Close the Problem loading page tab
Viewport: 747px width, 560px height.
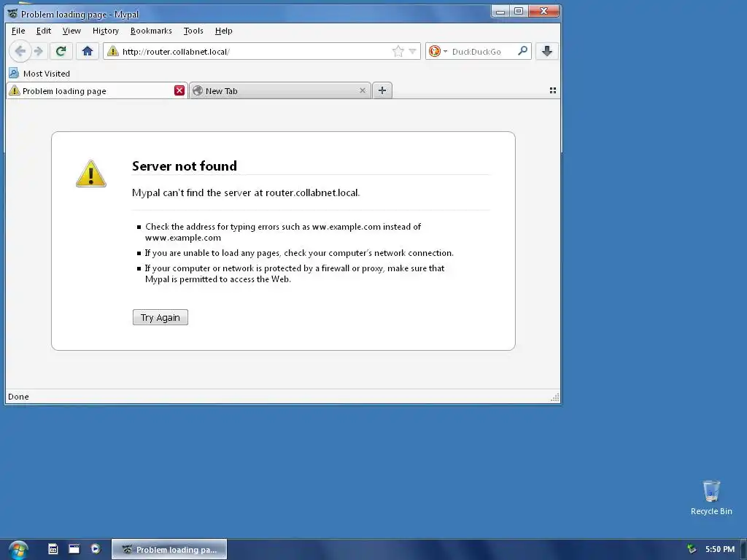179,90
